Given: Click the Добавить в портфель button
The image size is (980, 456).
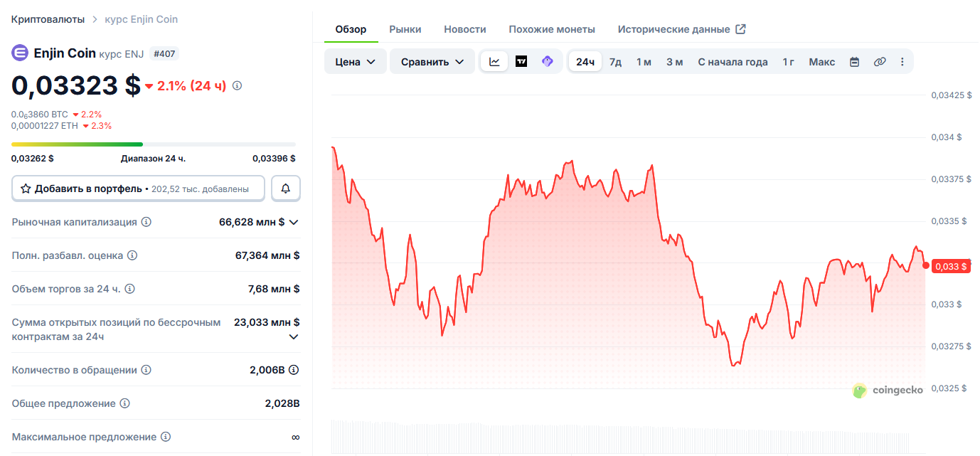Looking at the screenshot, I should point(138,189).
